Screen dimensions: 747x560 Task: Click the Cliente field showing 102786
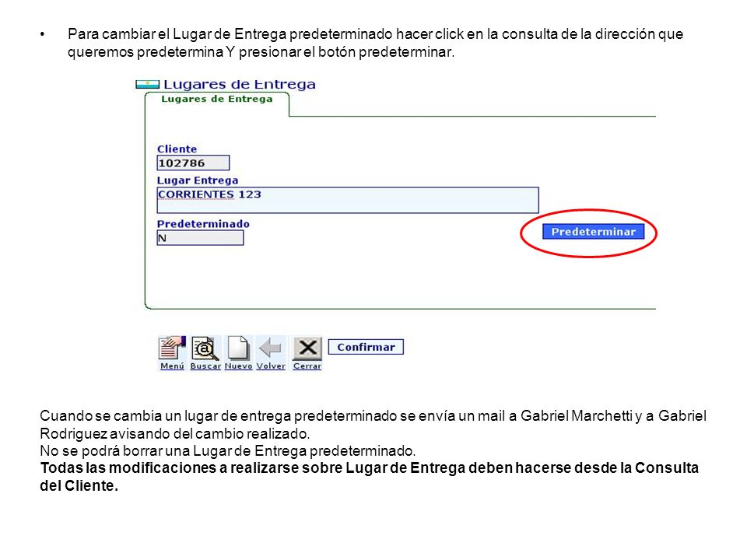click(193, 163)
